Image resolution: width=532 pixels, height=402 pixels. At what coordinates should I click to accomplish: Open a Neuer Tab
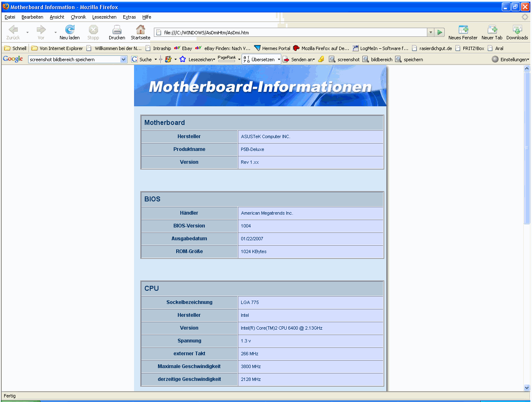point(492,32)
